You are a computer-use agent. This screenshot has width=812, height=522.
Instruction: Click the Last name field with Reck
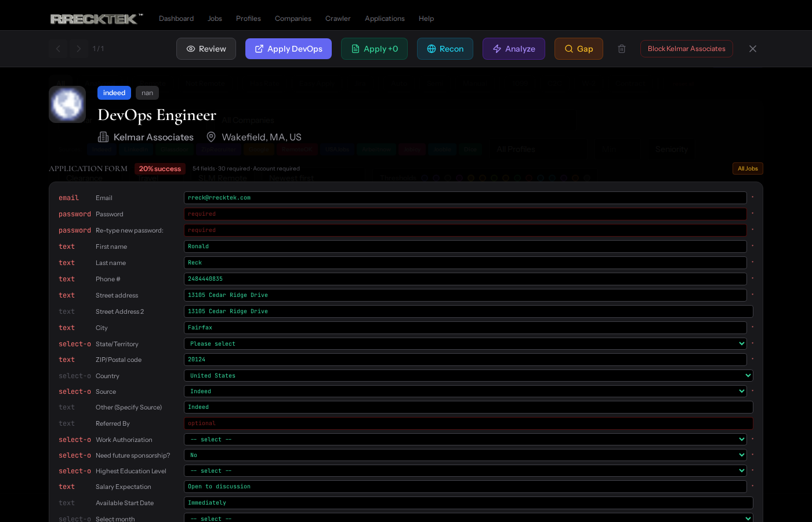(465, 263)
